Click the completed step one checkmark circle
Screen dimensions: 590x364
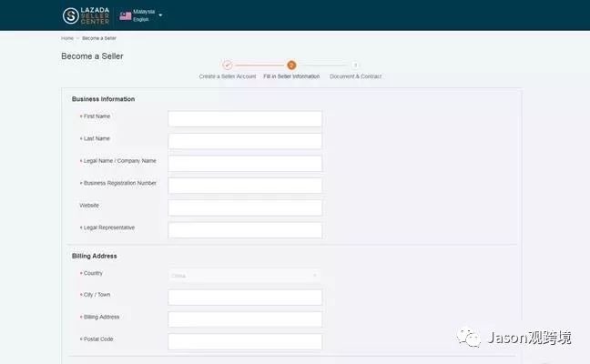tap(228, 65)
